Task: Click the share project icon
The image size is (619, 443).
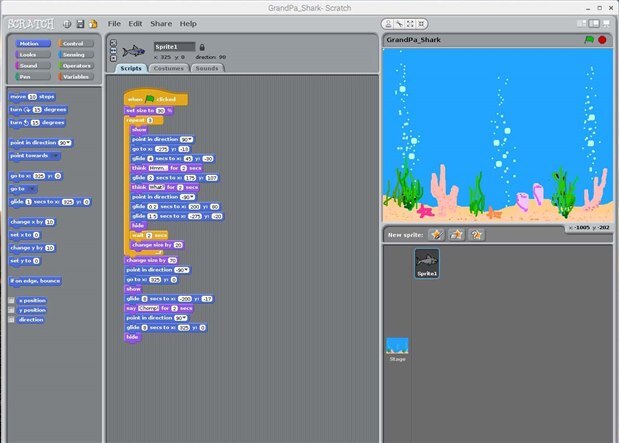Action: [x=93, y=24]
